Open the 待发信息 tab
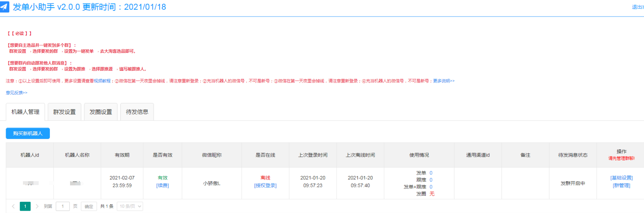The width and height of the screenshot is (644, 213). tap(137, 112)
